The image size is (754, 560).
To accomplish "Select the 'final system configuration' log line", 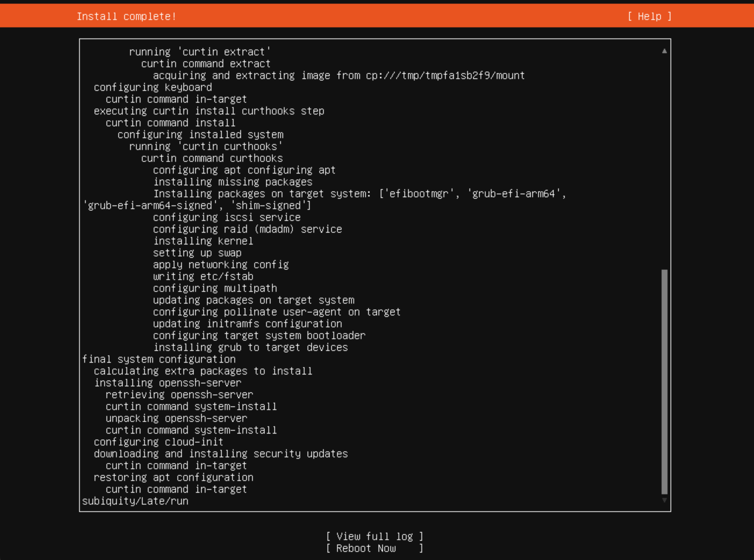I will click(x=159, y=359).
